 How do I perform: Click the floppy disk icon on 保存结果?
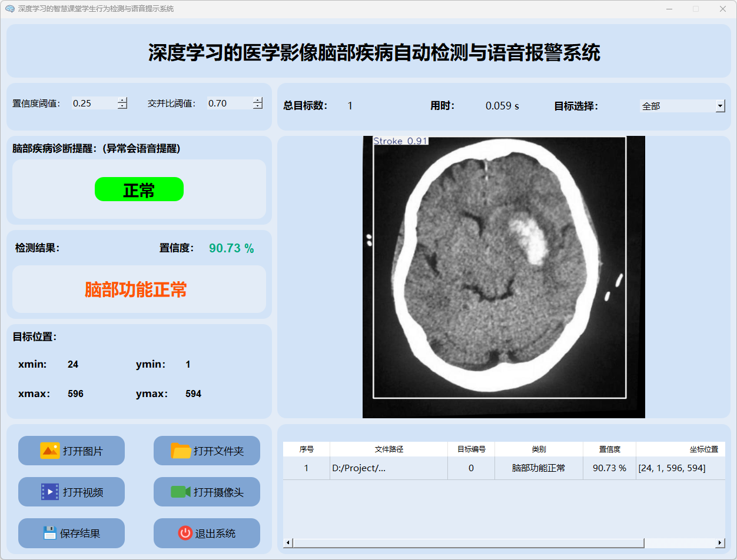49,533
